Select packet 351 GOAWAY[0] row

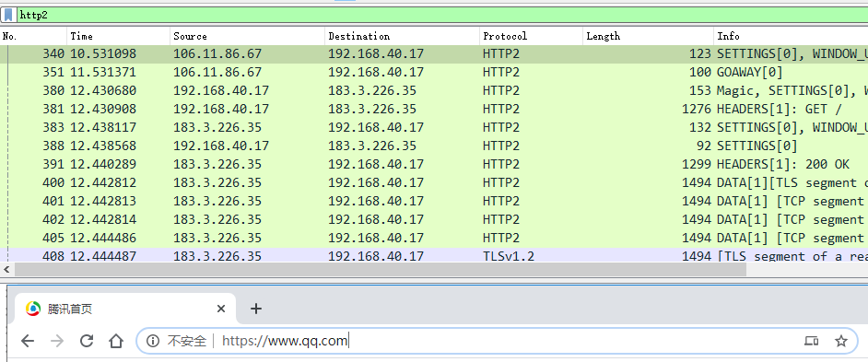(x=434, y=72)
